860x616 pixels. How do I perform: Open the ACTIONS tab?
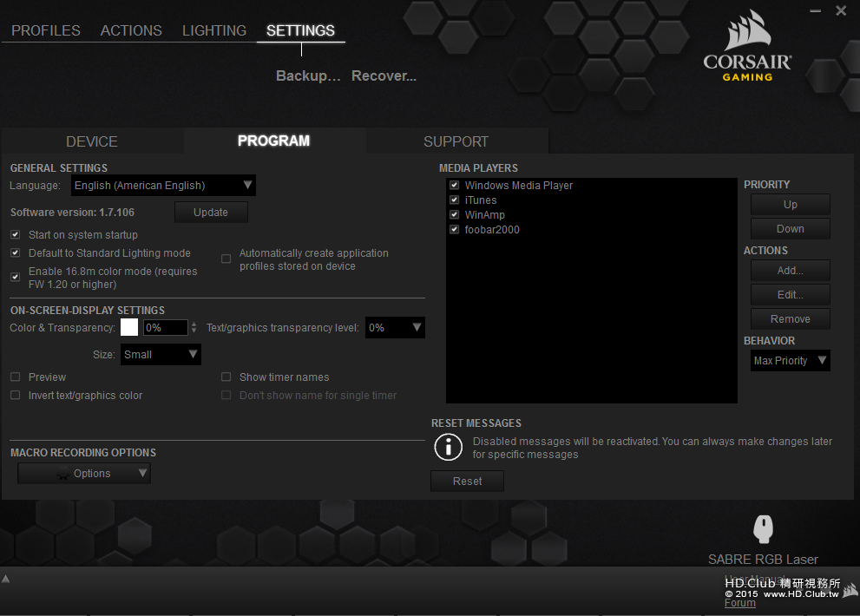pos(131,30)
